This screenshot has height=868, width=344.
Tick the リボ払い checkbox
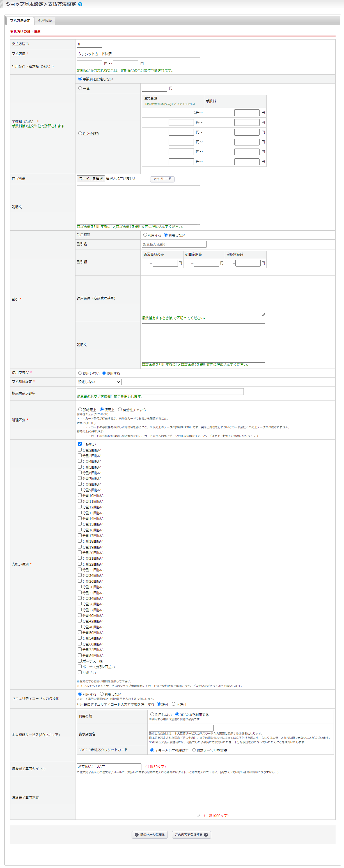[80, 672]
